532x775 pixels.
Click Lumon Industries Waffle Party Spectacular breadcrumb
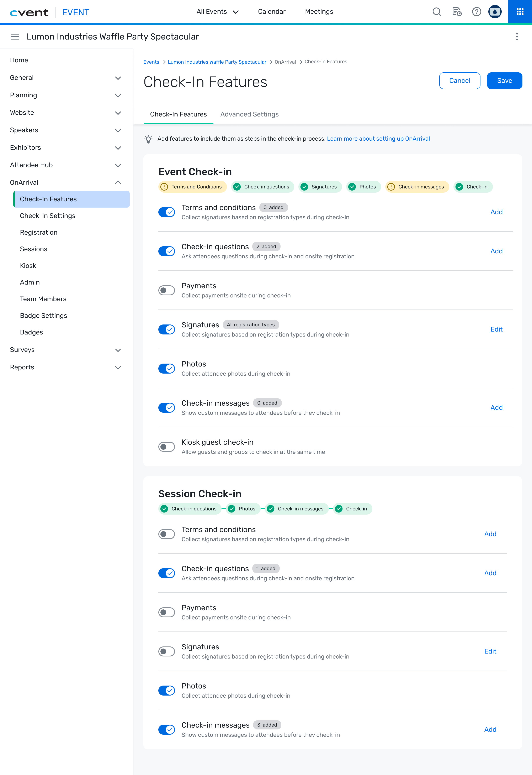pyautogui.click(x=217, y=62)
